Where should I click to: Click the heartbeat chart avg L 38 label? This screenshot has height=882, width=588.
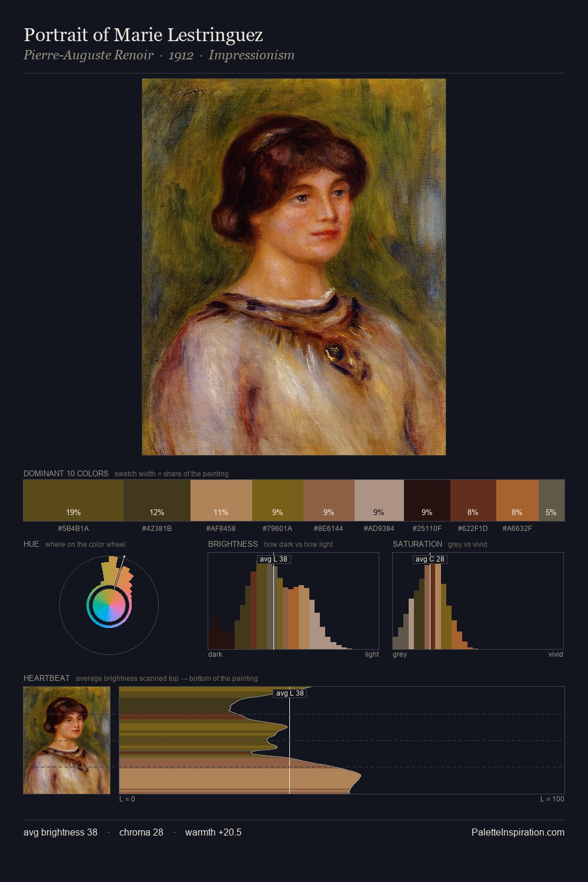pos(290,693)
